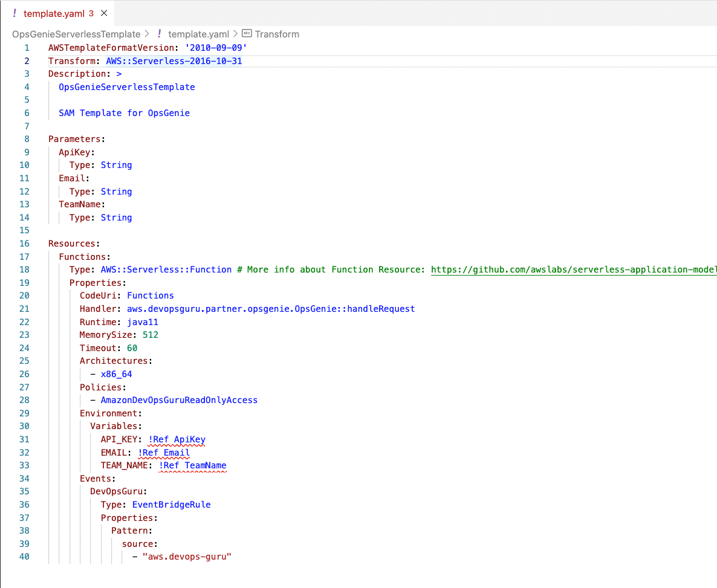Click x86_64 architecture entry

116,375
